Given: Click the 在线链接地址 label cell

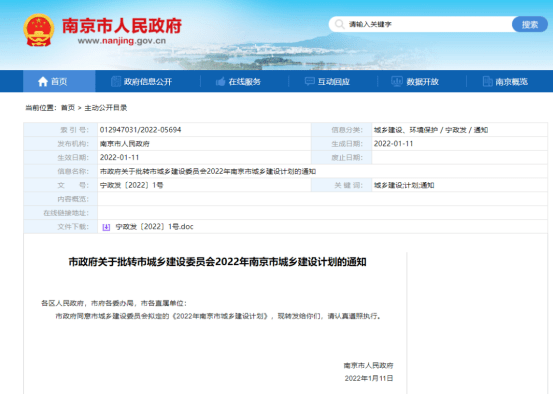Looking at the screenshot, I should (61, 213).
